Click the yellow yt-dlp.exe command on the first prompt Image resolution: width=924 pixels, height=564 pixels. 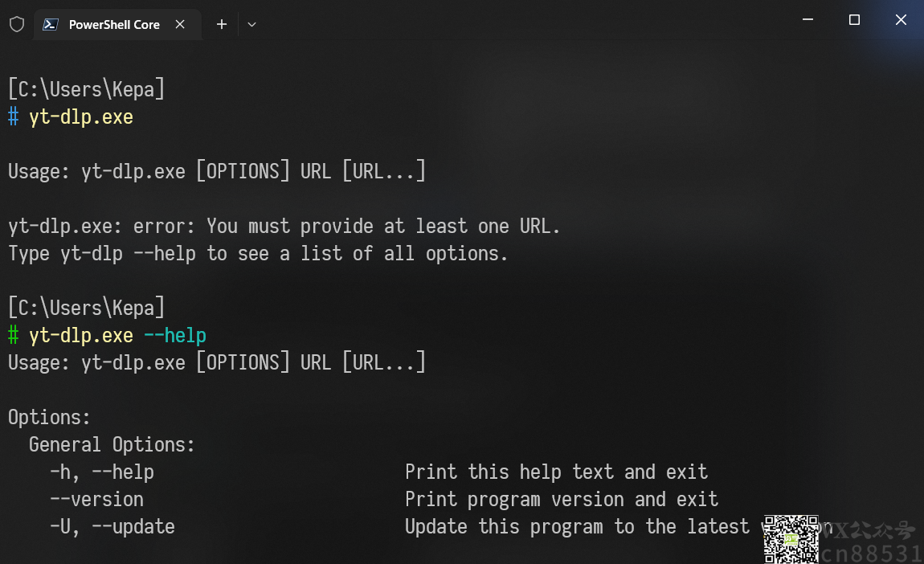point(81,116)
